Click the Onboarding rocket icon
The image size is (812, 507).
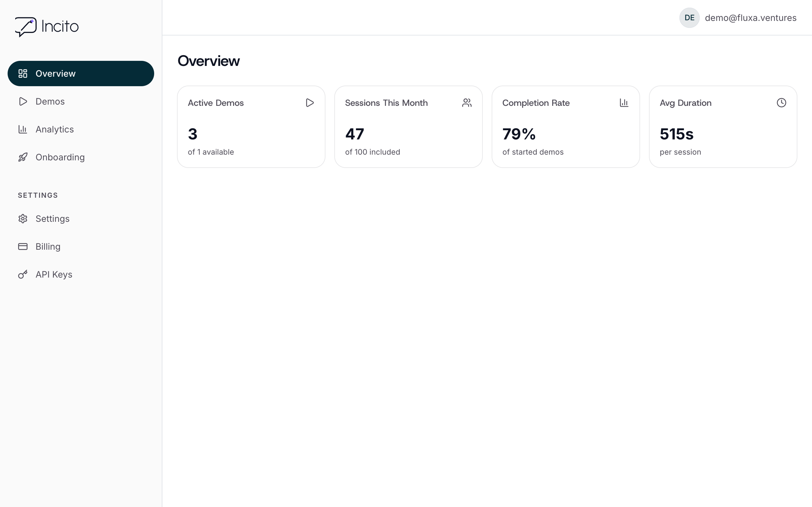[23, 157]
